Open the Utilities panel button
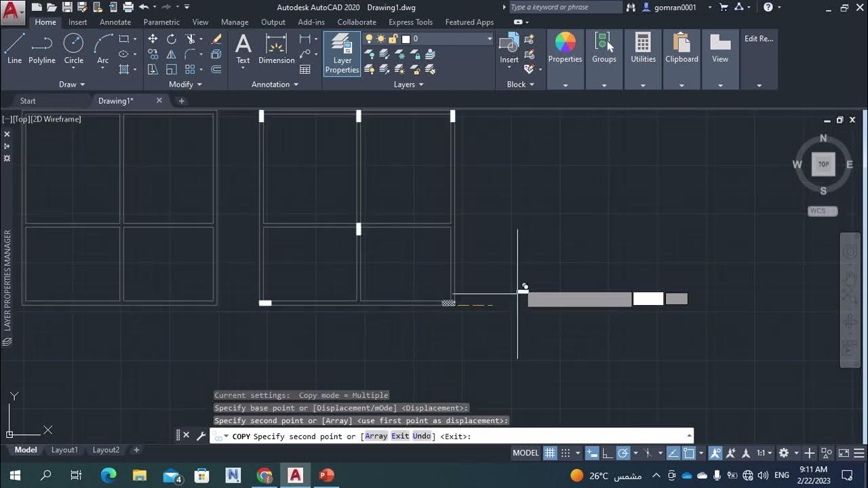 click(643, 60)
